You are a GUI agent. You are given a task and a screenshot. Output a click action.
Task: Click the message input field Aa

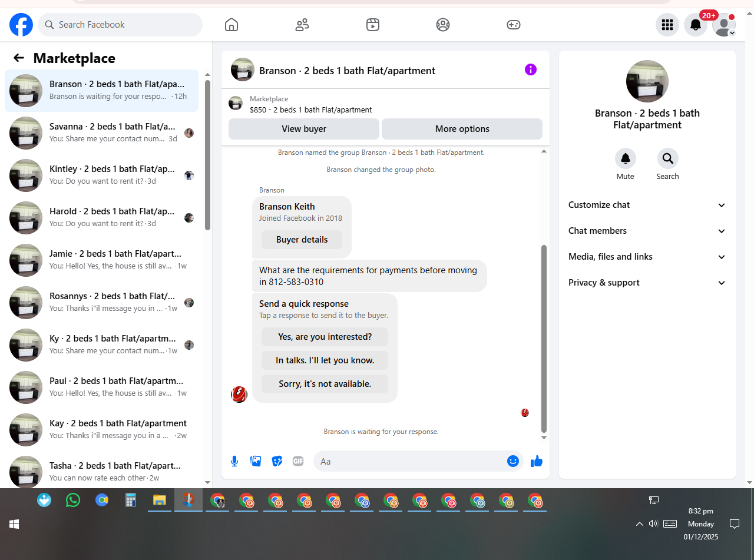(411, 461)
